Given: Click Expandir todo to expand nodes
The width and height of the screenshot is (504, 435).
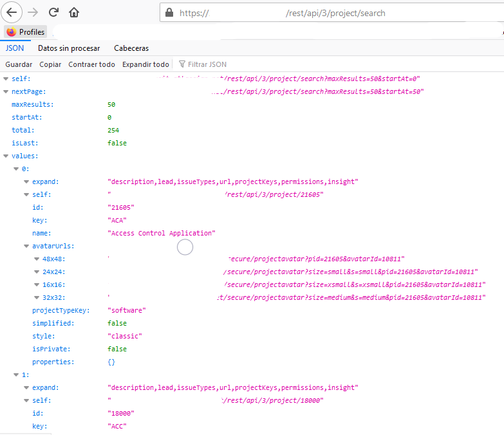Looking at the screenshot, I should [145, 64].
